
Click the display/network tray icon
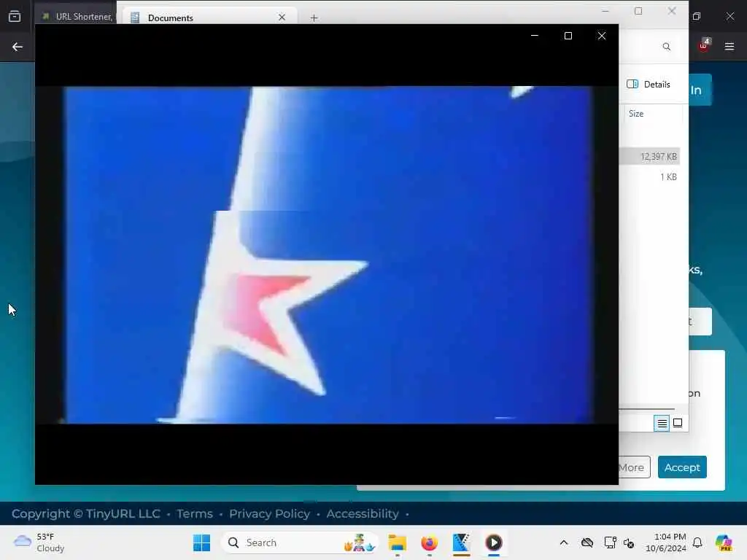610,542
